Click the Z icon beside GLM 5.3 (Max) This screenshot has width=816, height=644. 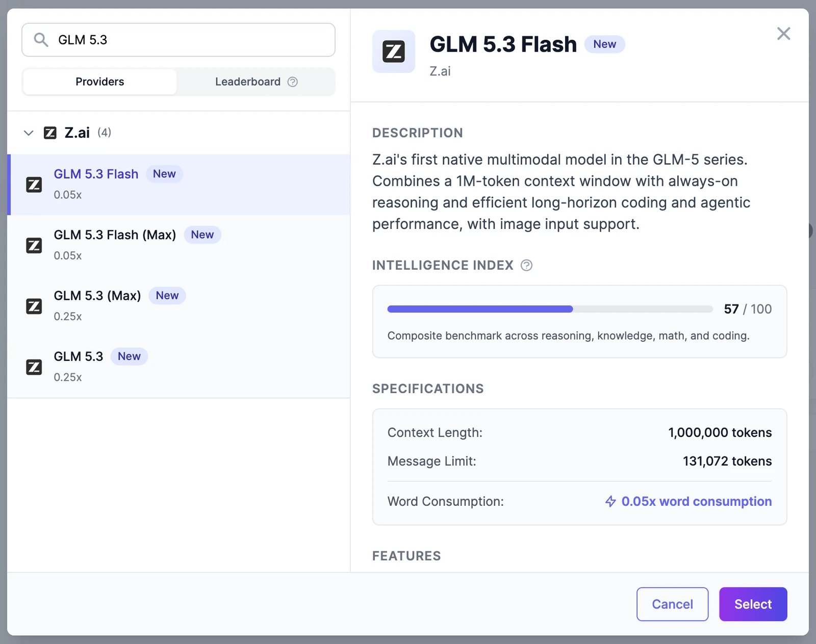pyautogui.click(x=34, y=306)
